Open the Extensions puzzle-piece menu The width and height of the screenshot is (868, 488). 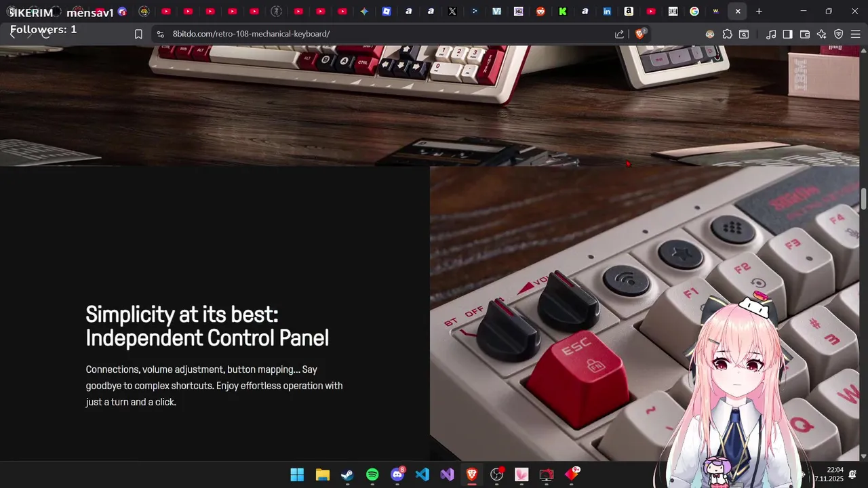point(728,34)
